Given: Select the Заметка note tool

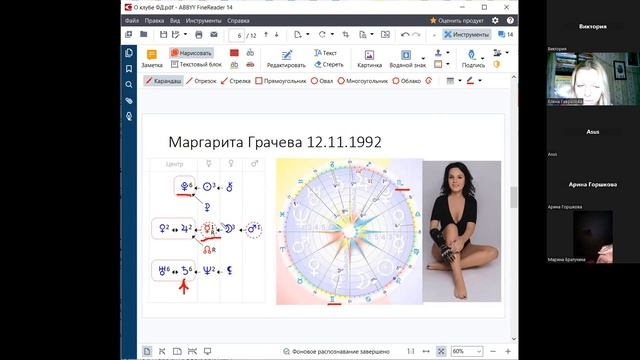Looking at the screenshot, I should click(152, 59).
